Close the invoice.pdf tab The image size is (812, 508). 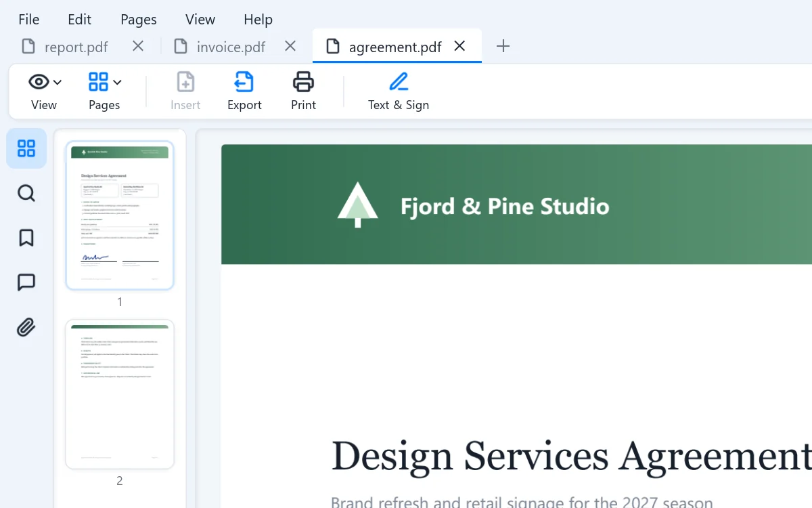coord(290,46)
